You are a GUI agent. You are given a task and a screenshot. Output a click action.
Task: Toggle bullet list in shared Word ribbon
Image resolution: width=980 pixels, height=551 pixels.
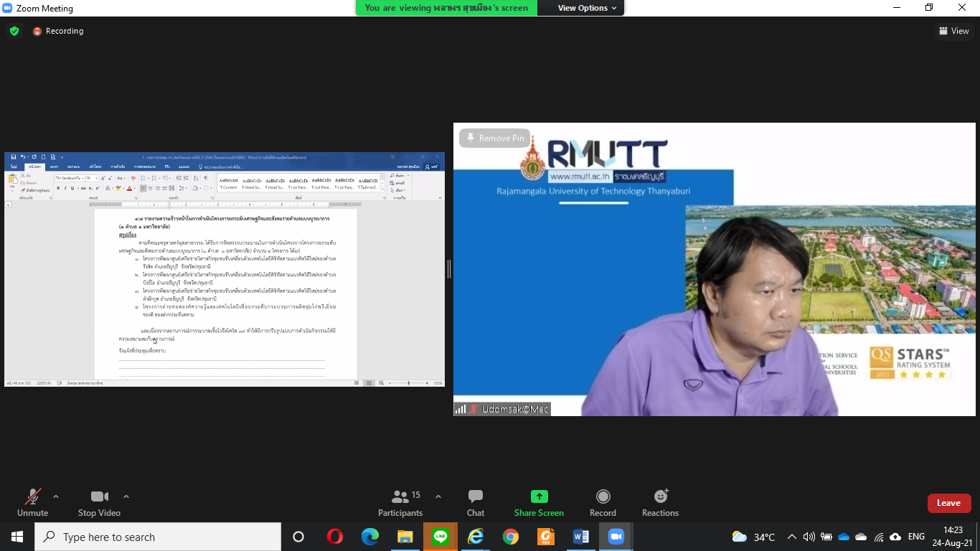[x=144, y=178]
